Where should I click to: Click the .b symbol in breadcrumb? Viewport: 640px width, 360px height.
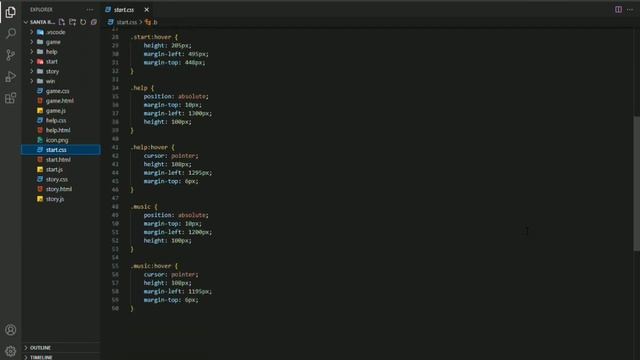click(x=151, y=22)
